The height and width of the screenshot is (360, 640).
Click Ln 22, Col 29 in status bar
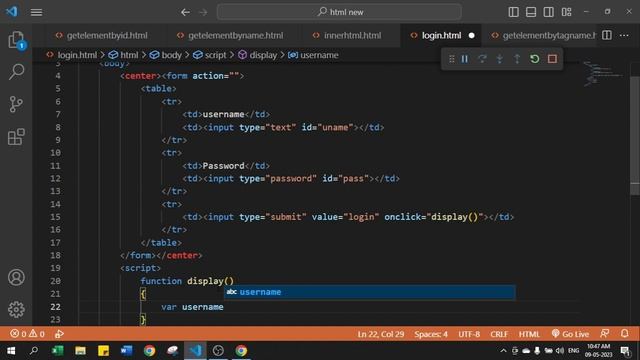pyautogui.click(x=381, y=334)
